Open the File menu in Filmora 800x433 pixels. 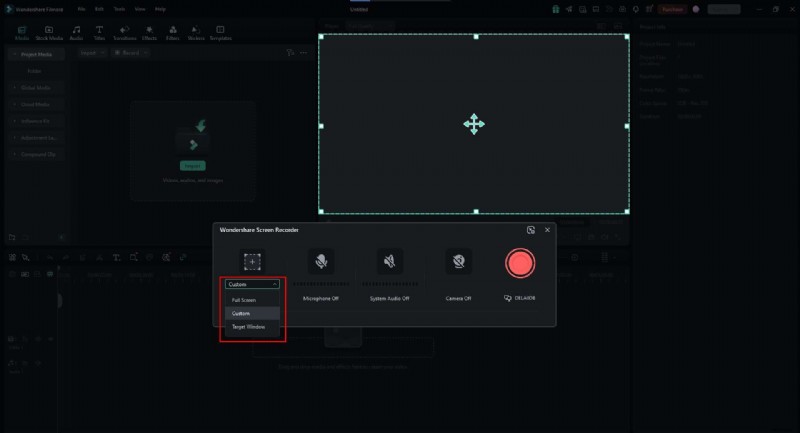click(81, 9)
